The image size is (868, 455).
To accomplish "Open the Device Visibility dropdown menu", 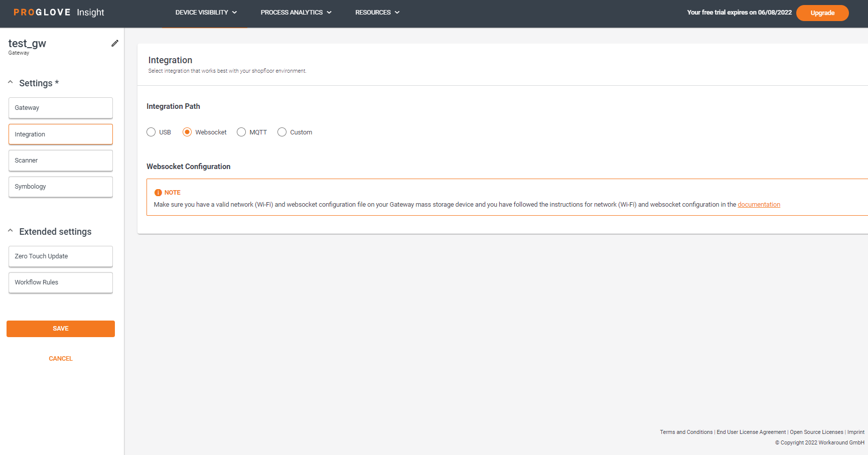I will click(206, 13).
